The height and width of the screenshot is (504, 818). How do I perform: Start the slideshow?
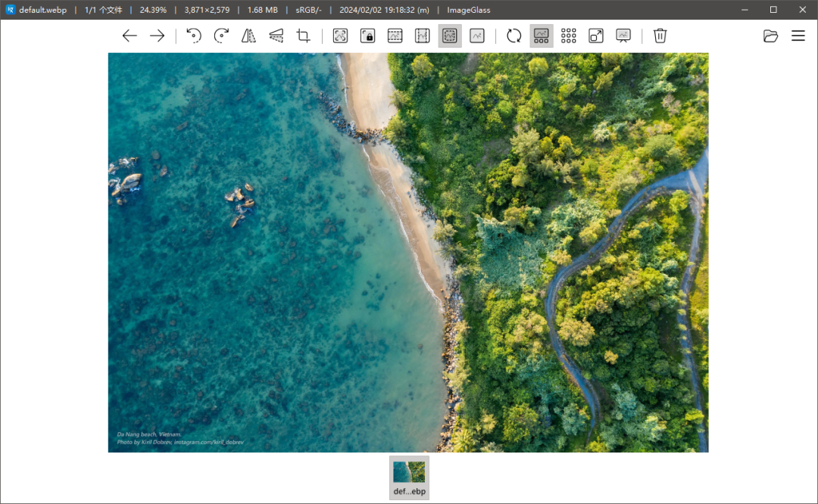623,36
